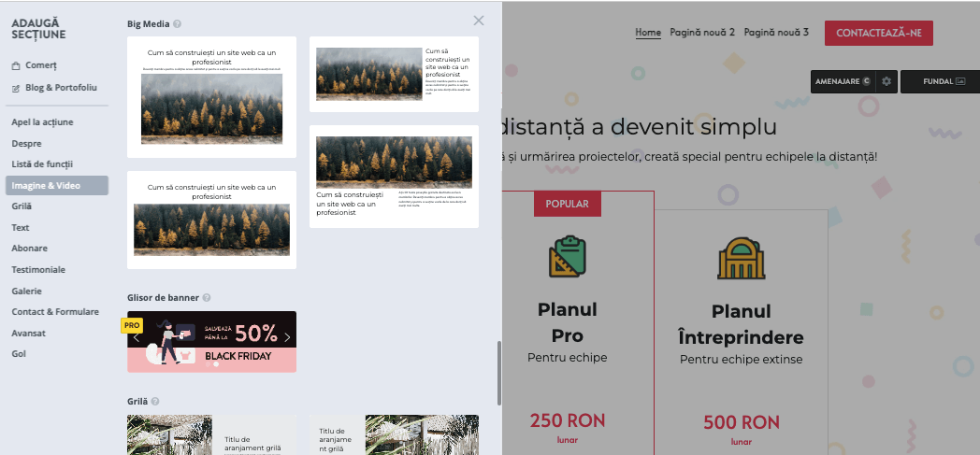980x455 pixels.
Task: Choose the Black Friday banner slider template
Action: [212, 341]
